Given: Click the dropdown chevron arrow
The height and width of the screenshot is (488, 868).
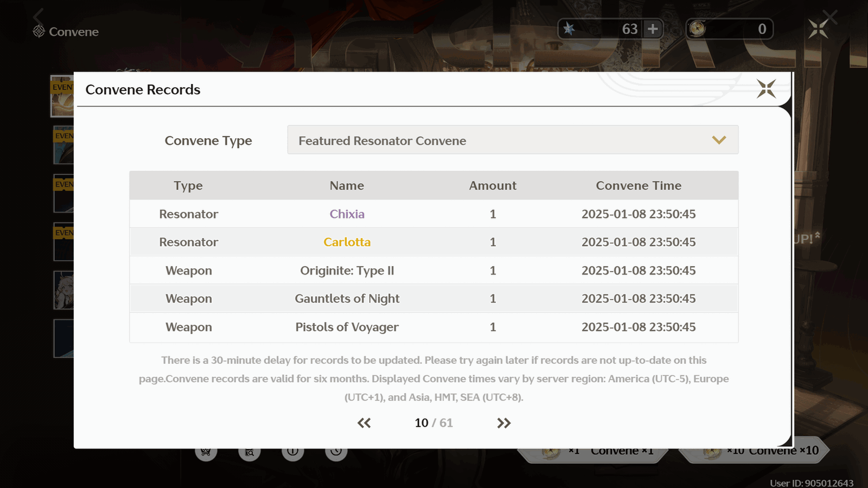Looking at the screenshot, I should click(x=719, y=140).
